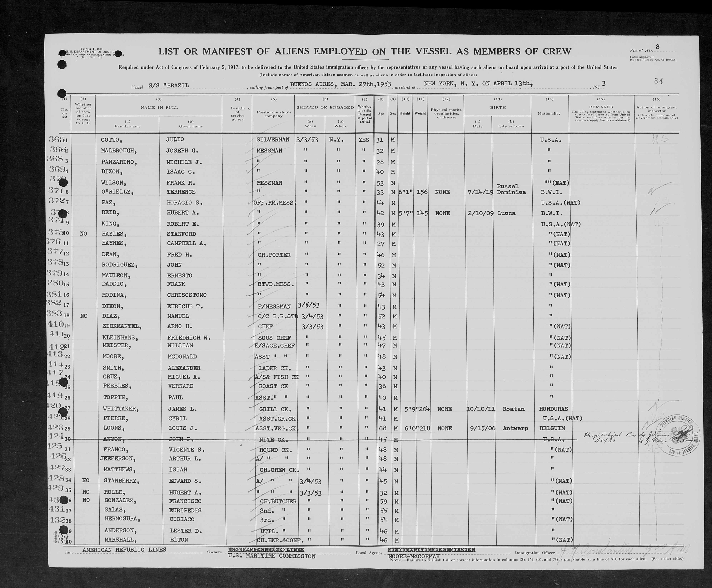Select the owner U.S. MARITIME COMMISSION
This screenshot has height=588, width=712.
(271, 556)
